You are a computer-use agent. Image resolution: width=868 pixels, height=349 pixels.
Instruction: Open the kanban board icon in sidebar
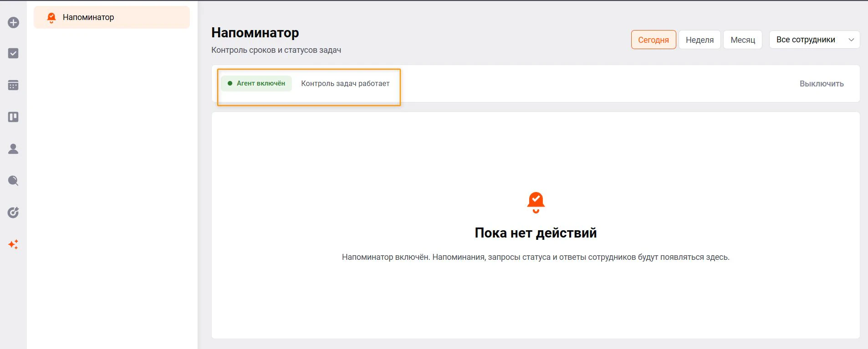tap(13, 117)
